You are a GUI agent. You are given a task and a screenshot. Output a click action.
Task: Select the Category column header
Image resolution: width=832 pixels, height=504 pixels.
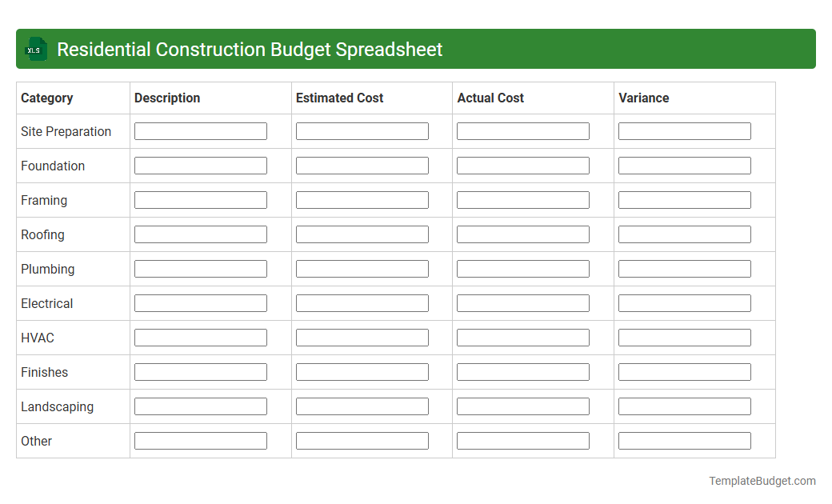tap(46, 98)
